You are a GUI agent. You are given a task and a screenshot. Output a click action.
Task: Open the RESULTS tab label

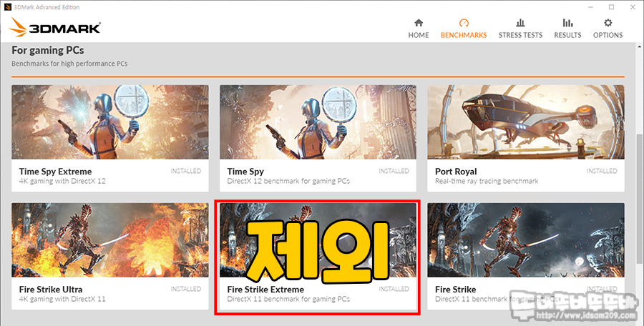tap(567, 35)
